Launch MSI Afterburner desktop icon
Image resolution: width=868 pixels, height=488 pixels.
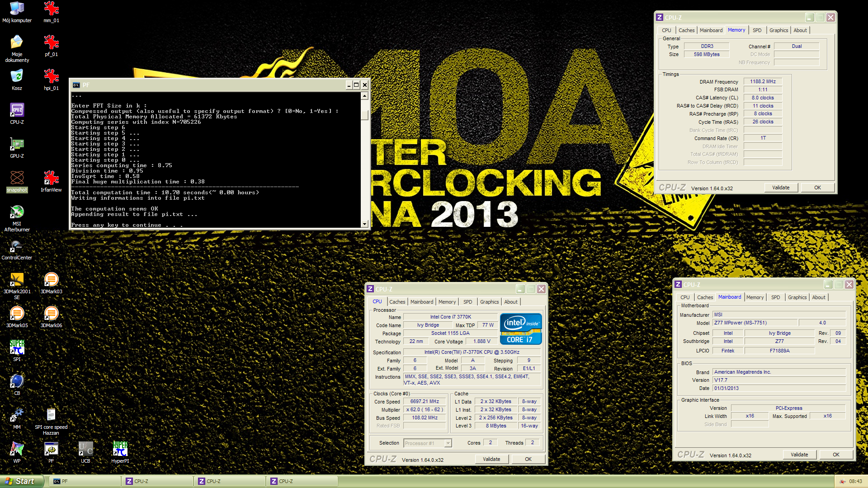pos(17,218)
